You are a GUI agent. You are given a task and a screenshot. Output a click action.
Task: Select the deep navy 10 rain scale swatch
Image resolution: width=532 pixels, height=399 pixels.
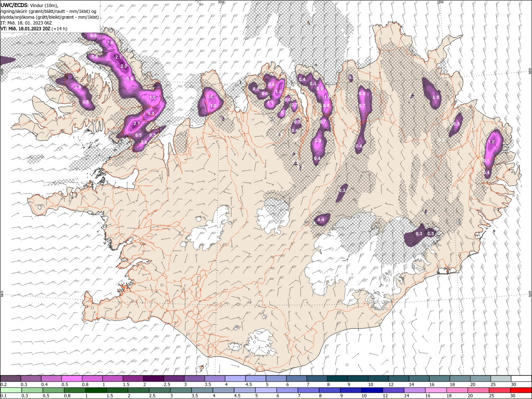[372, 390]
